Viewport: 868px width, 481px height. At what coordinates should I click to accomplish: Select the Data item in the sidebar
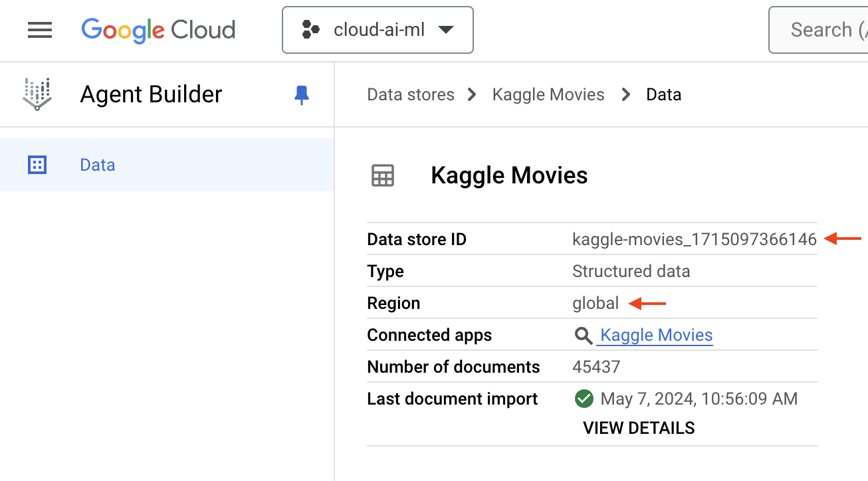(167, 165)
